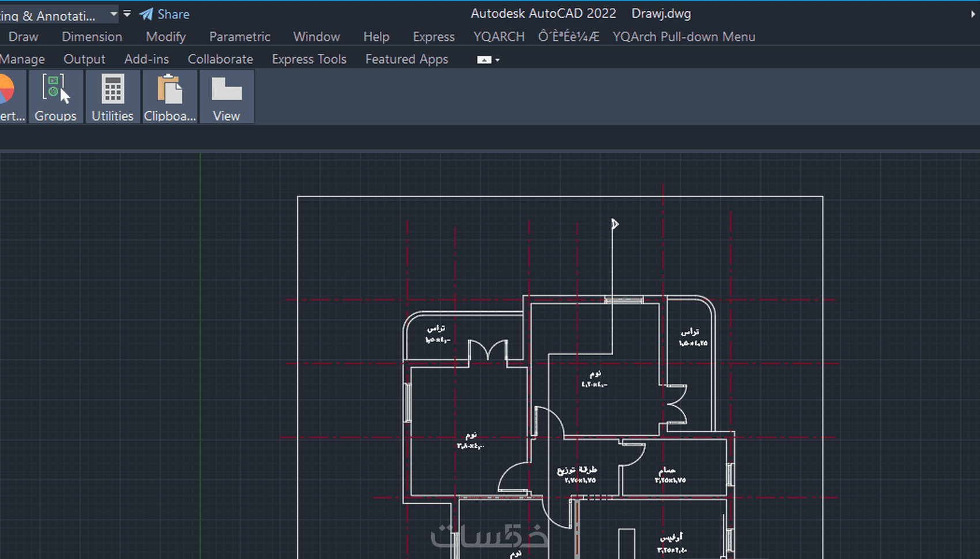Open the Groups ribbon panel

point(55,97)
